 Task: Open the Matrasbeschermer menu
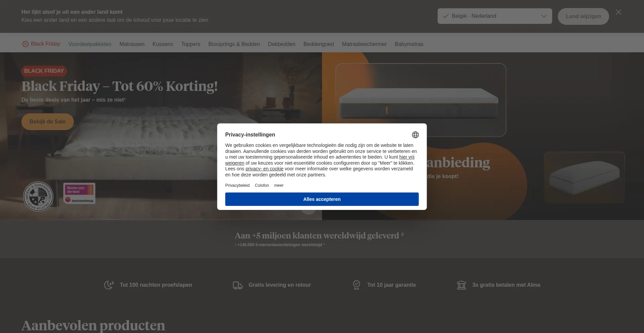[x=364, y=44]
